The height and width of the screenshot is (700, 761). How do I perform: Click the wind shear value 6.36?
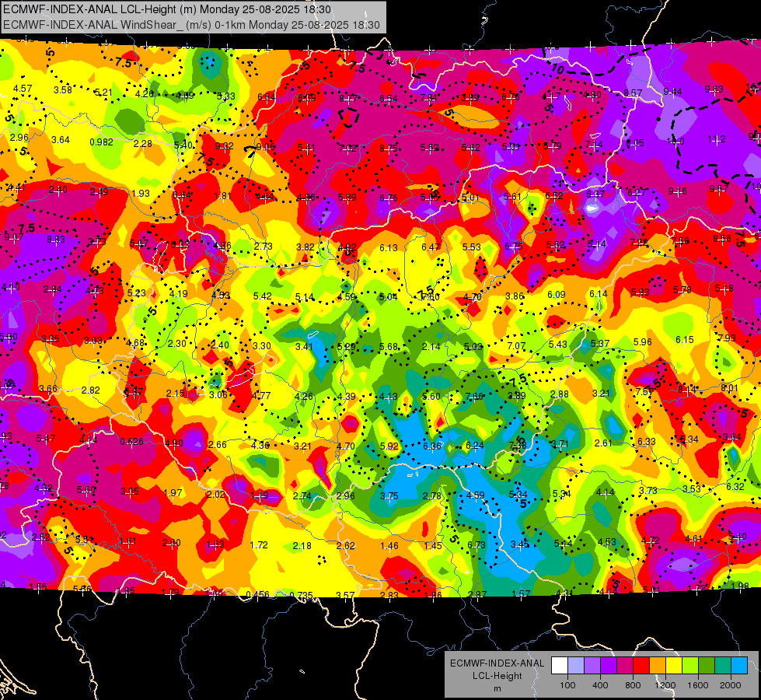(x=432, y=446)
